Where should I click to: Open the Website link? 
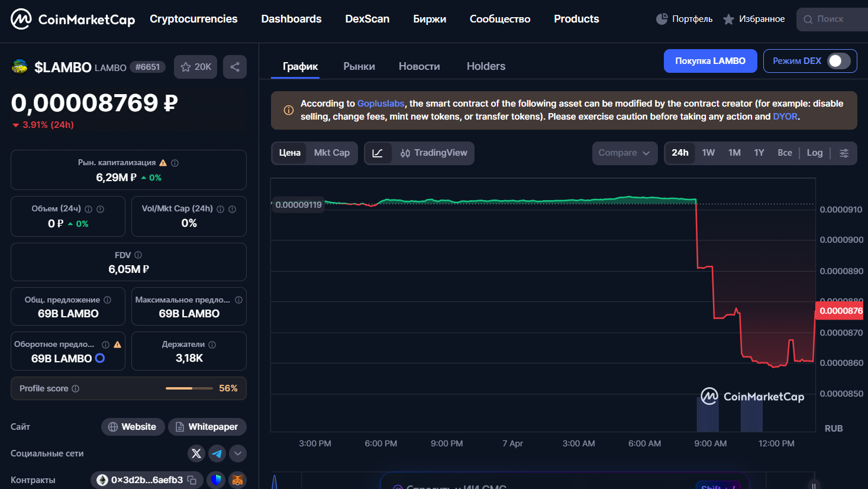pyautogui.click(x=133, y=427)
